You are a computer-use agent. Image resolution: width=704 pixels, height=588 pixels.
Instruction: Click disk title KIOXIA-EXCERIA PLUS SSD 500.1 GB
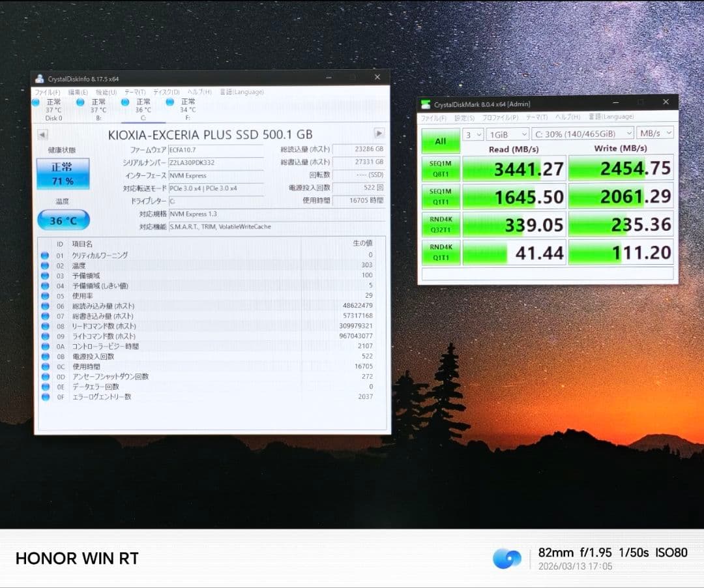click(x=210, y=135)
